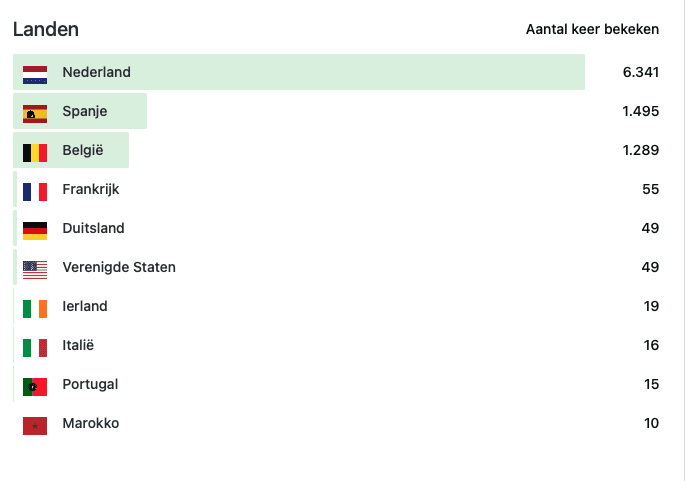Click the Netherlands flag icon
Screen dimensions: 685x481
(x=35, y=73)
